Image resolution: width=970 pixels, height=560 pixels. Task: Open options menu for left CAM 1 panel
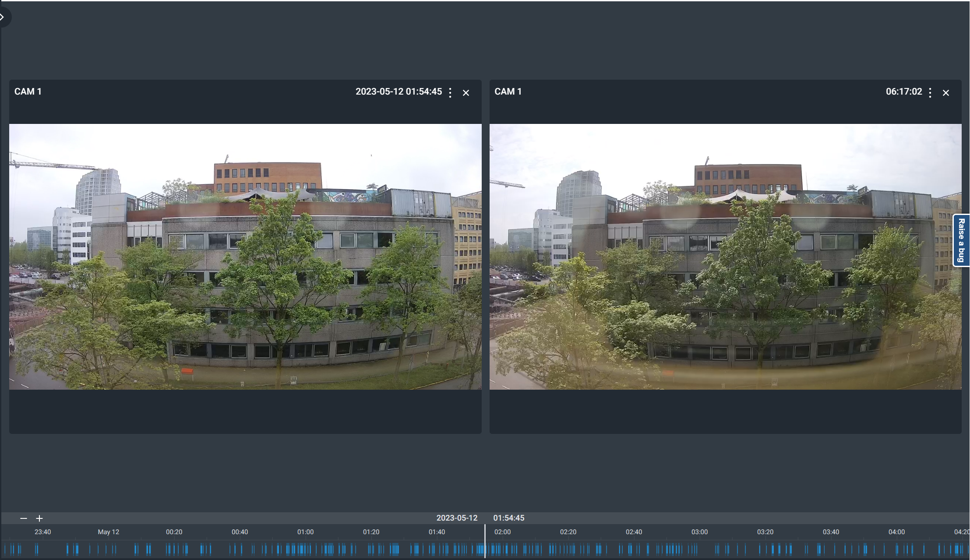pos(450,92)
